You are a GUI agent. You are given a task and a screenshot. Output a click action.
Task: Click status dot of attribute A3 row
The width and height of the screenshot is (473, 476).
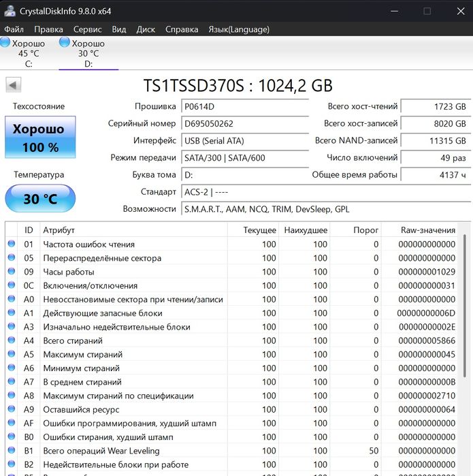[x=12, y=326]
